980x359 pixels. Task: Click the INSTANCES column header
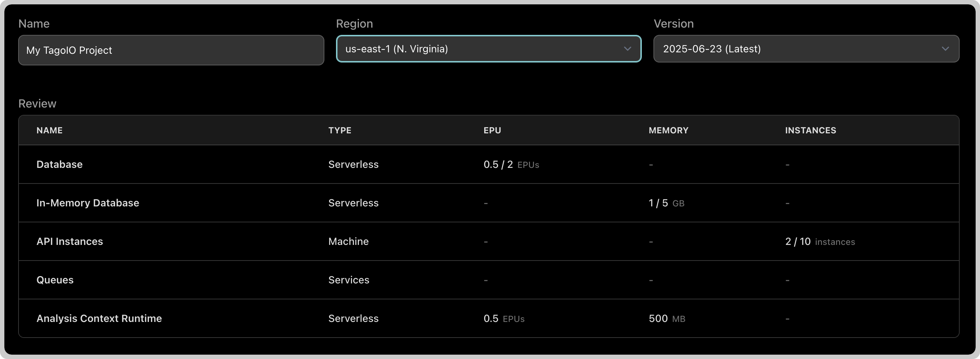point(811,130)
